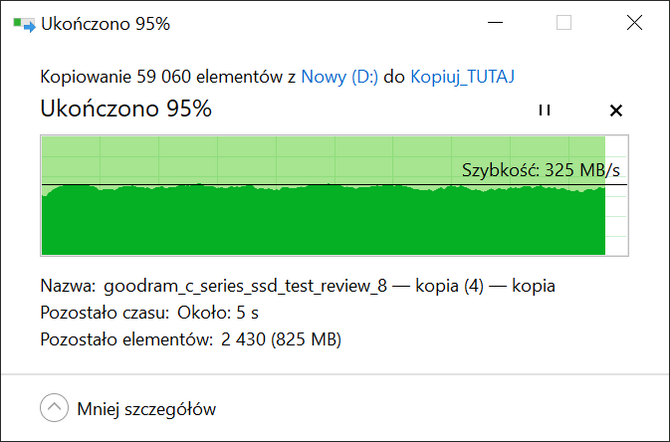This screenshot has height=442, width=670.
Task: Open the source drive link "Nowy (D:)"
Action: coord(339,76)
